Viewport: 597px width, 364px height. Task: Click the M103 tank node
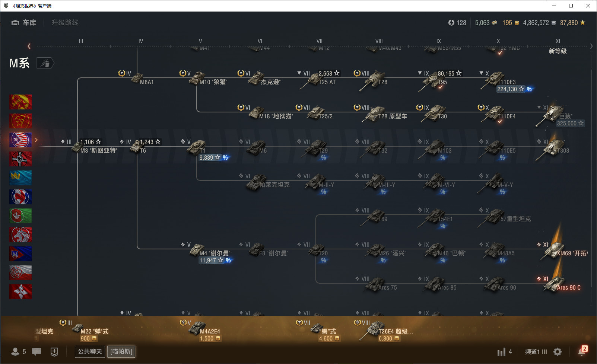pos(435,150)
